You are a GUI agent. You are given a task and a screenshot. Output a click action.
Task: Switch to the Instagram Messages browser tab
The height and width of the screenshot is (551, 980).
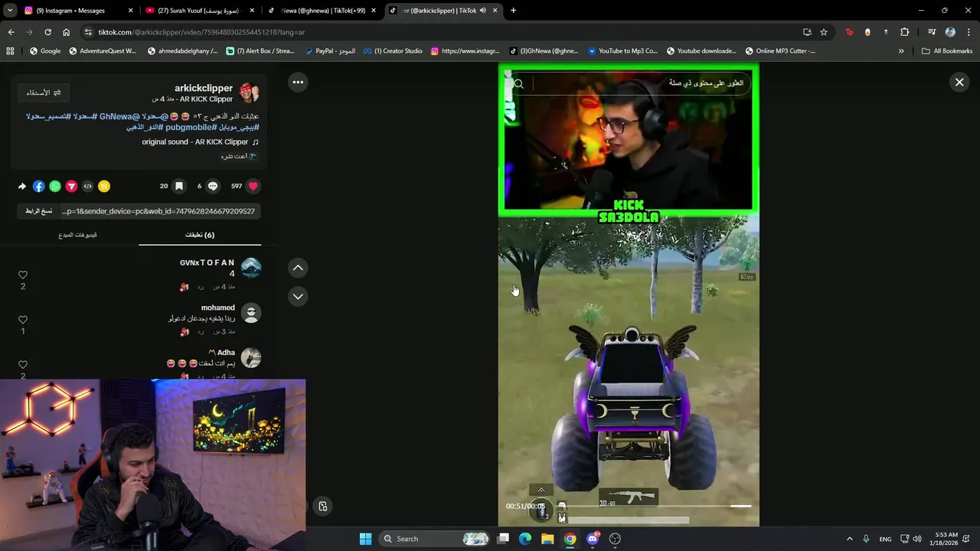77,11
